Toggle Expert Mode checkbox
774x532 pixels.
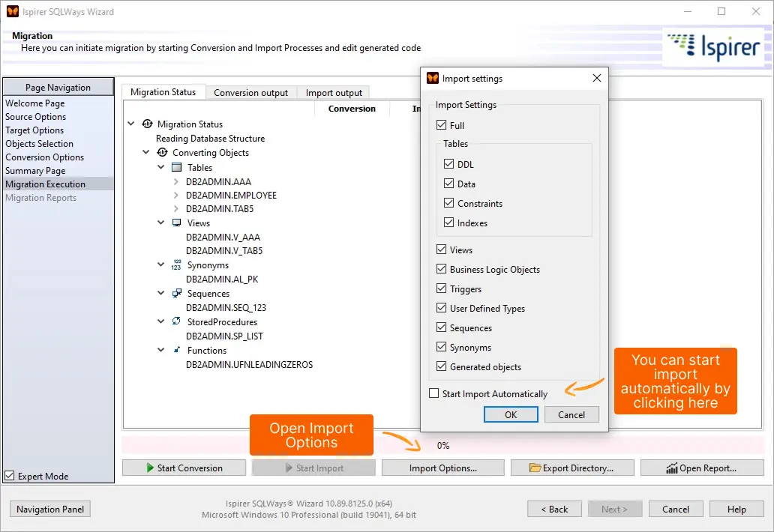tap(10, 476)
